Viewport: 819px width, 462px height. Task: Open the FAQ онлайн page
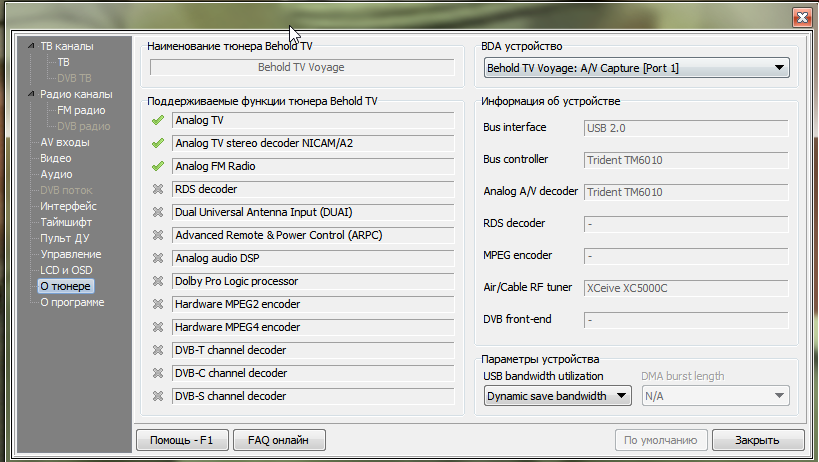point(278,440)
